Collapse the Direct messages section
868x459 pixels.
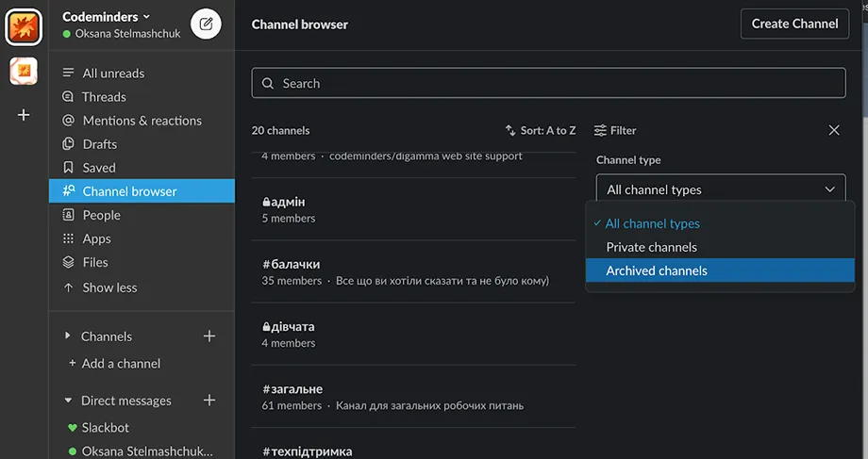tap(68, 400)
